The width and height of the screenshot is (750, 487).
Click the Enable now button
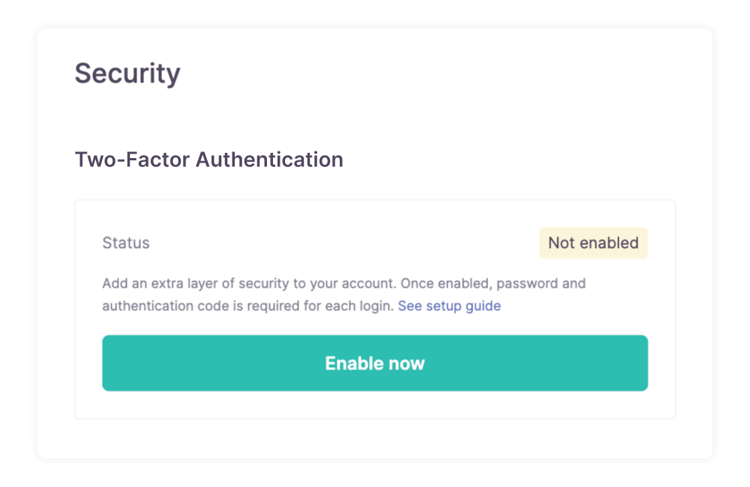tap(374, 363)
